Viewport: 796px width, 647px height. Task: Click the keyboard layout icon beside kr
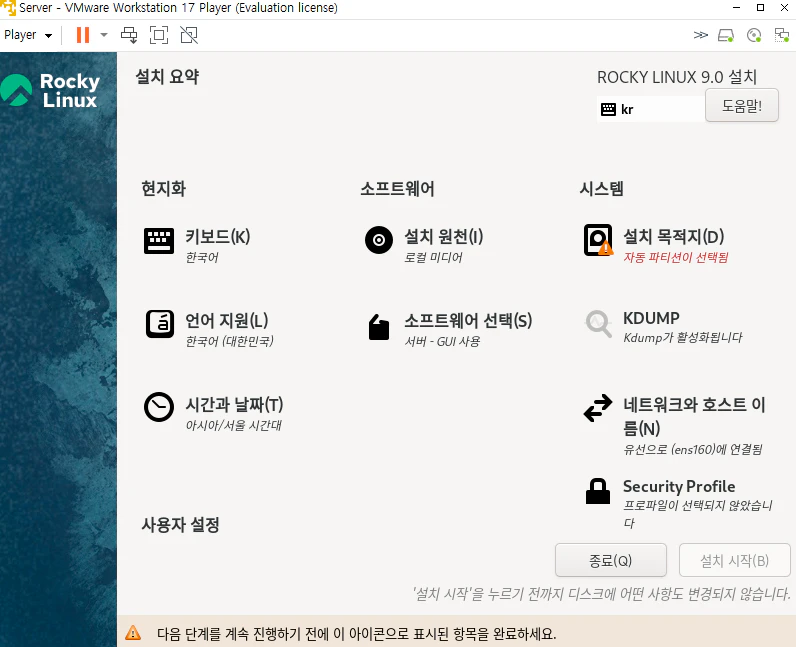[x=608, y=109]
